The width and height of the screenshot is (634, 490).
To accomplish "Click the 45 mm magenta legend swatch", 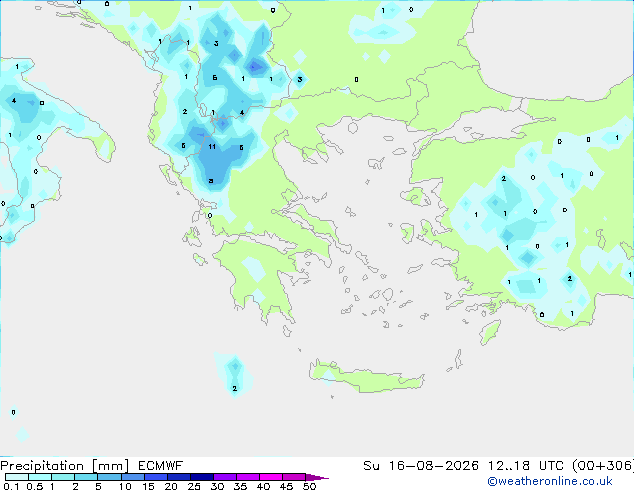I will [294, 477].
